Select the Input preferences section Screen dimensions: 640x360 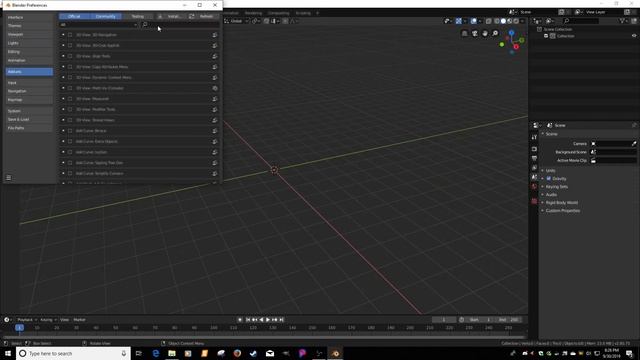29,83
